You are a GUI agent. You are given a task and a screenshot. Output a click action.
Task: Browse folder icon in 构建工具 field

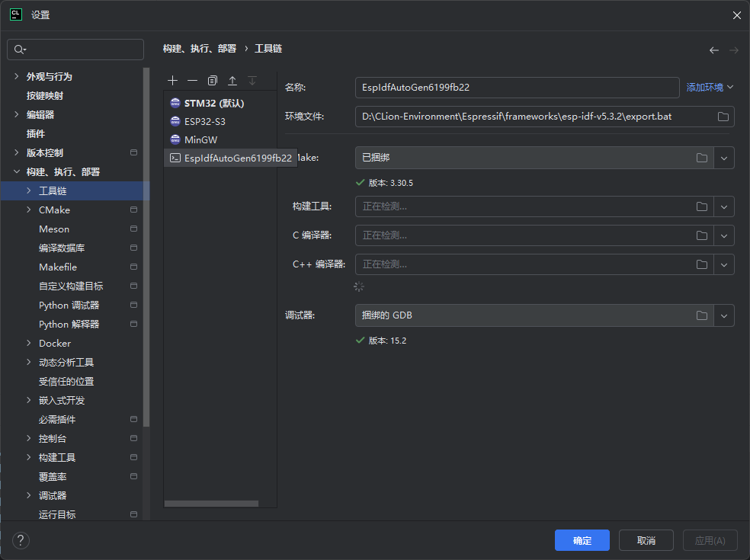[702, 206]
